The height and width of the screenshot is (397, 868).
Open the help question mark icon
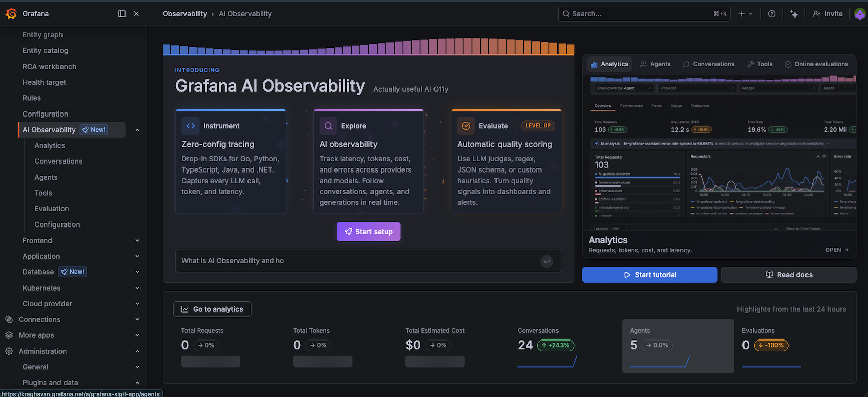point(771,14)
